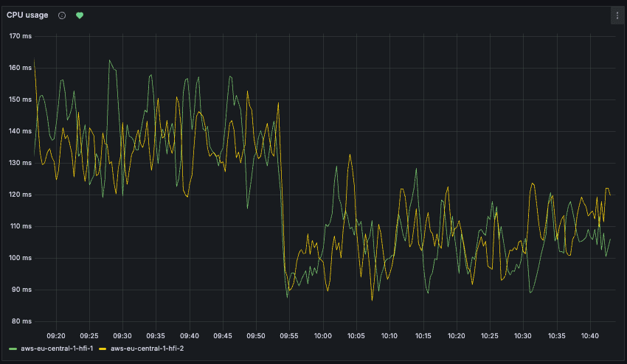This screenshot has width=627, height=364.
Task: Toggle aws-eu-central-1-hfi-1 series in legend
Action: click(x=57, y=349)
